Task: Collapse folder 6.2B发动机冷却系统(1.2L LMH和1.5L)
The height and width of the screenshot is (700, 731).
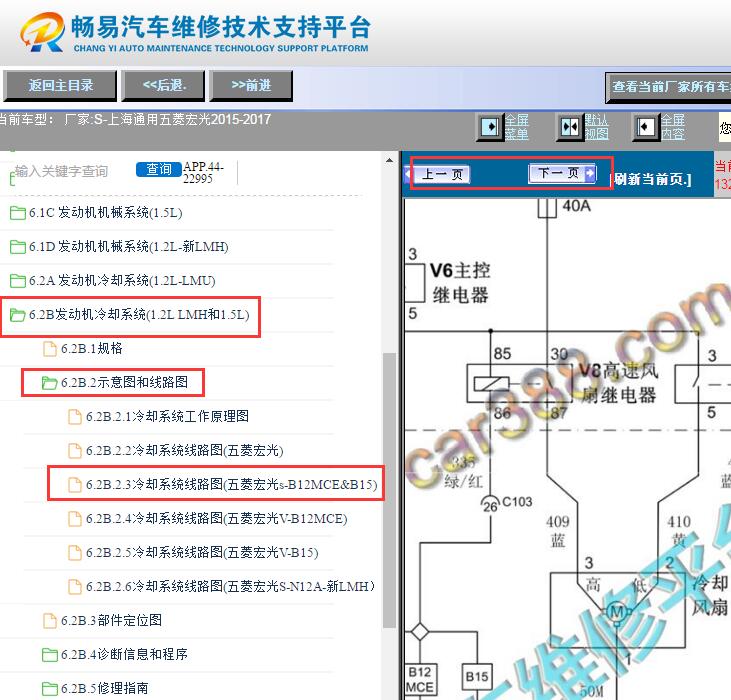Action: click(139, 315)
